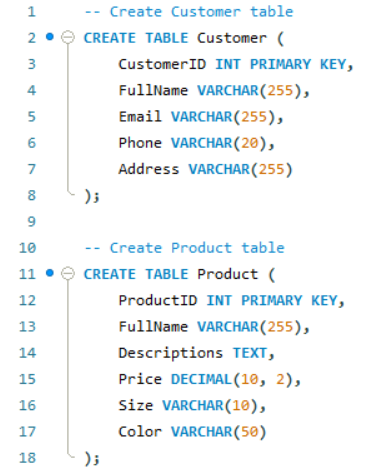
Task: Click 'FullName' on line 13
Action: click(153, 327)
